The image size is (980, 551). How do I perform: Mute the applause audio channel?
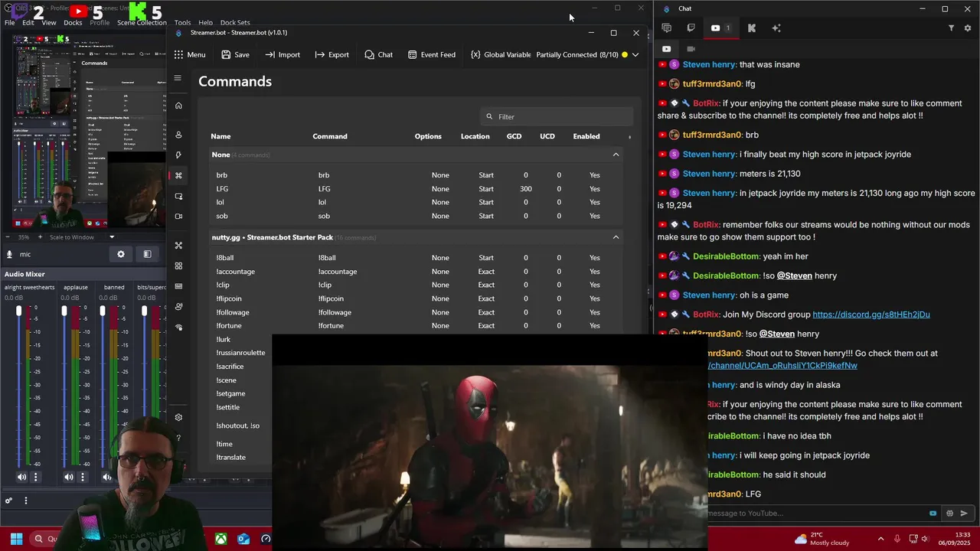tap(68, 478)
